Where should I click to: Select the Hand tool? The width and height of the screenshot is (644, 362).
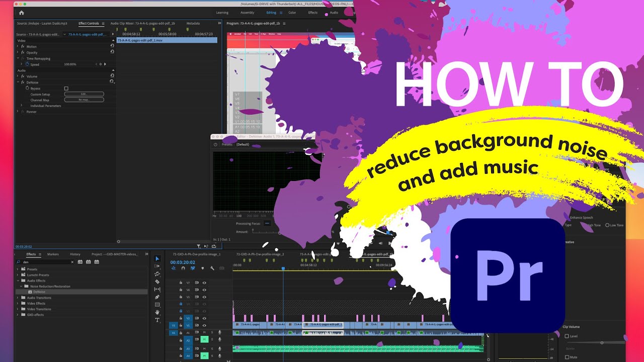(157, 312)
